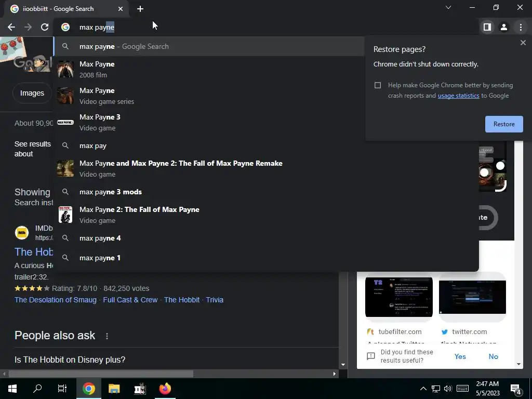Answer Yes to results useful

point(460,356)
